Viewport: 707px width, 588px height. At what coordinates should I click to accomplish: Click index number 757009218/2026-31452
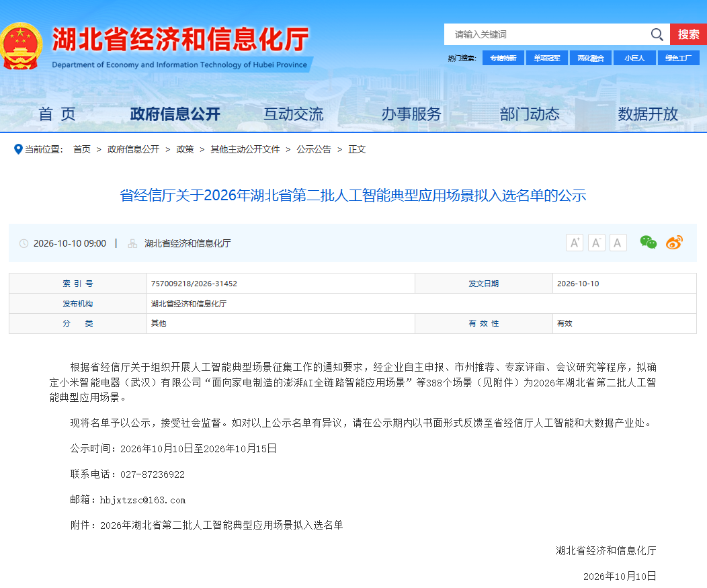194,284
